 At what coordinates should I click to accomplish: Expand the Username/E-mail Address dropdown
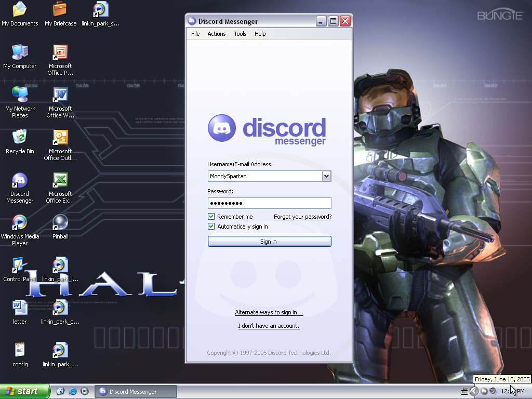click(x=326, y=177)
